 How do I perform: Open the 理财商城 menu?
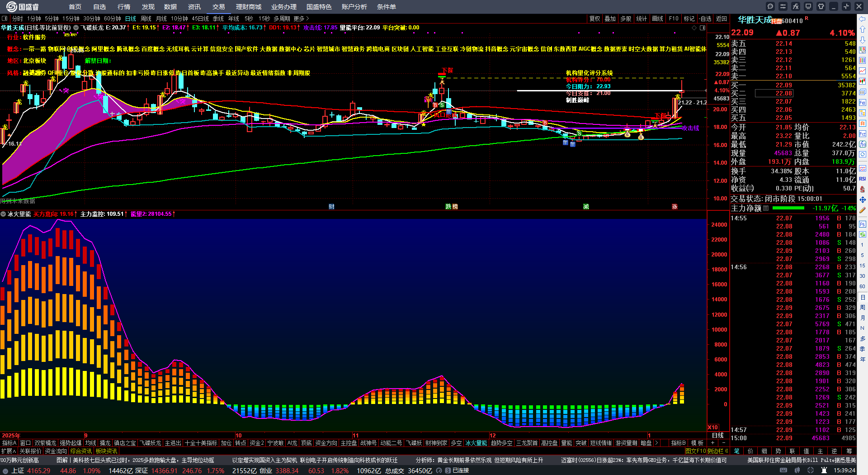(x=249, y=7)
